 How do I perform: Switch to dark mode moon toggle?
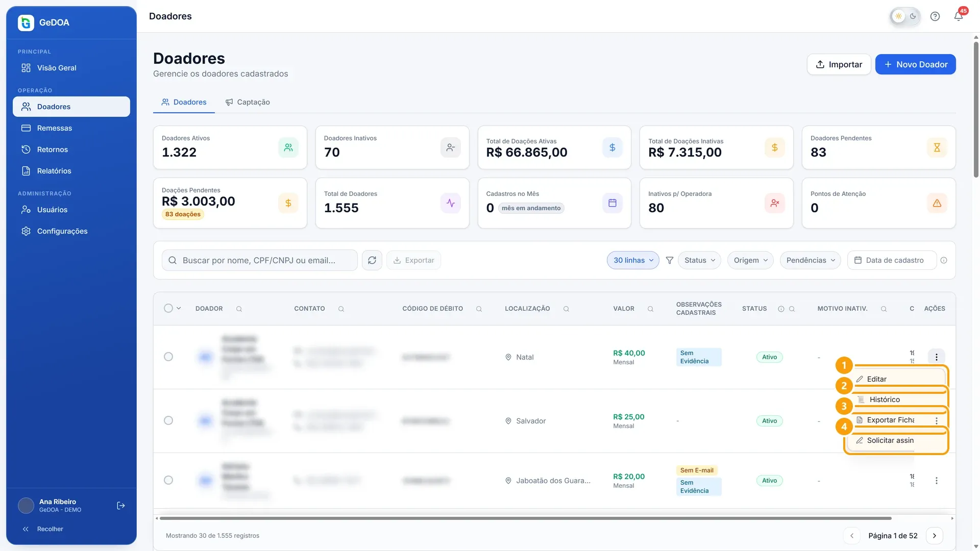point(913,16)
